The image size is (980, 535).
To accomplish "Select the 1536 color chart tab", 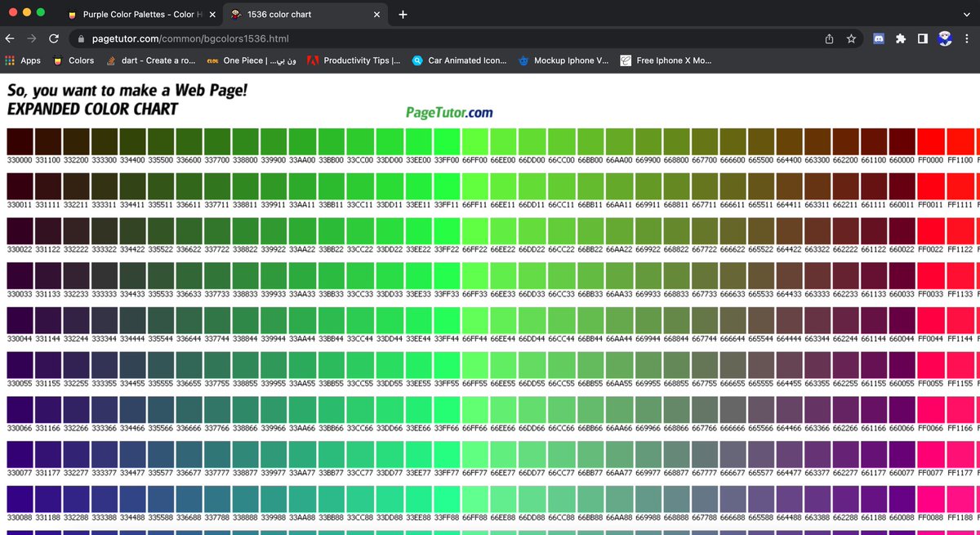I will [x=306, y=15].
